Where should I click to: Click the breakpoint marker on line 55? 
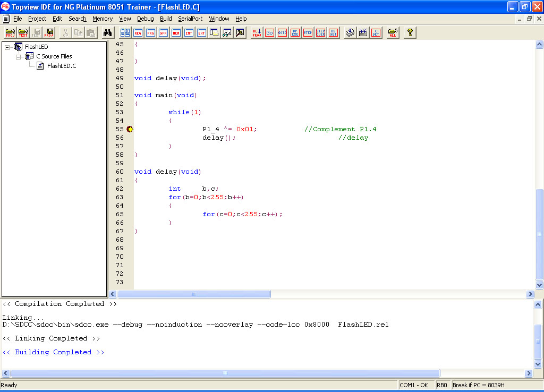[x=130, y=129]
